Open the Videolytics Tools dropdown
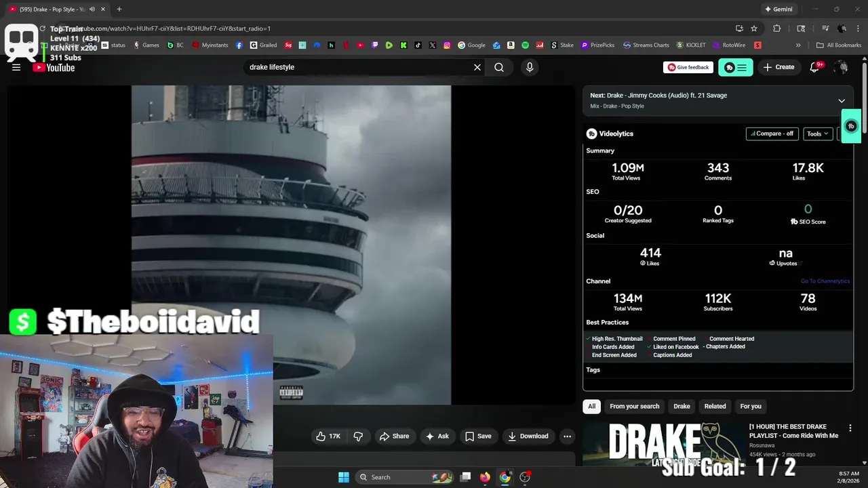The height and width of the screenshot is (488, 868). pos(818,134)
